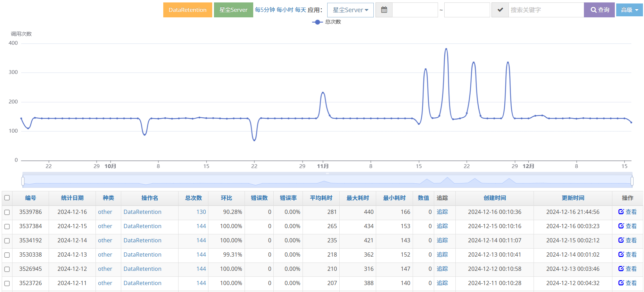
Task: Click the magnifier 查询 search button
Action: pyautogui.click(x=599, y=10)
